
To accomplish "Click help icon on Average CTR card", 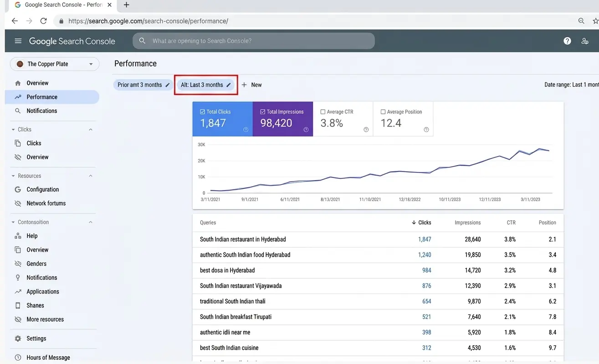I will coord(366,130).
